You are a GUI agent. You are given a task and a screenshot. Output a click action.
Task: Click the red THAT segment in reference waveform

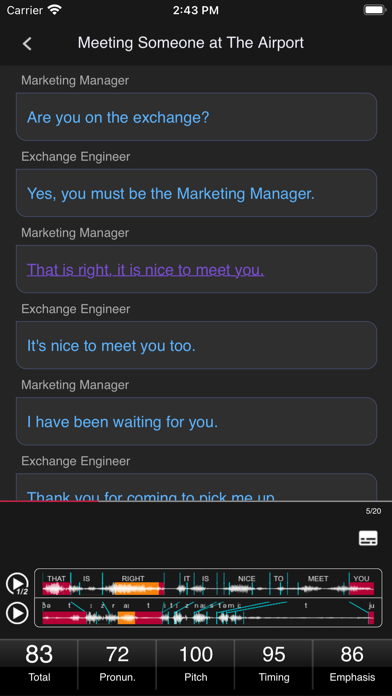[56, 589]
